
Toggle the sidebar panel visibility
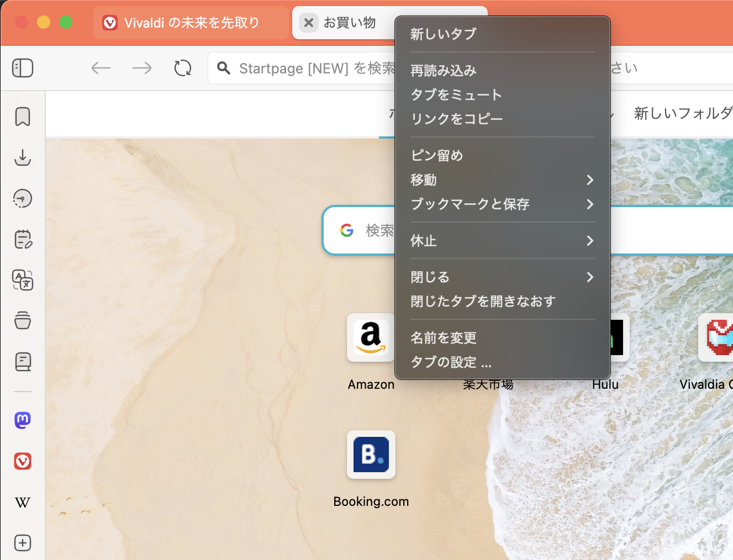point(22,67)
